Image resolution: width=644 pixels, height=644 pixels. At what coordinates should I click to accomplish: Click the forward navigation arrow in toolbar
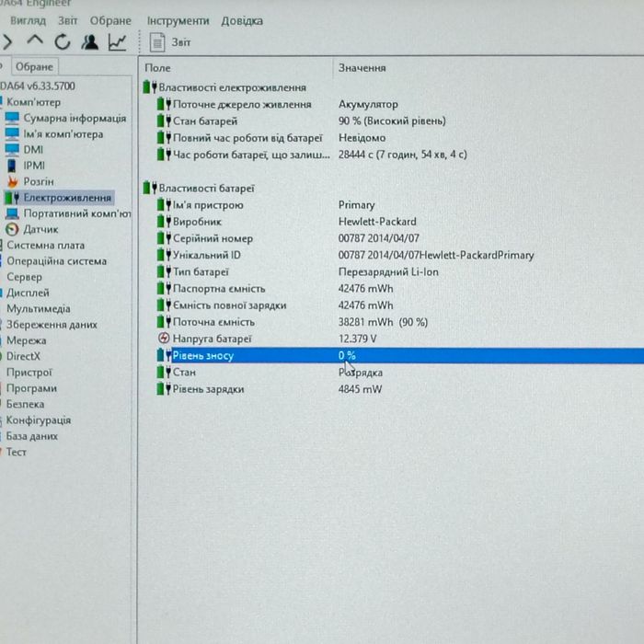7,42
